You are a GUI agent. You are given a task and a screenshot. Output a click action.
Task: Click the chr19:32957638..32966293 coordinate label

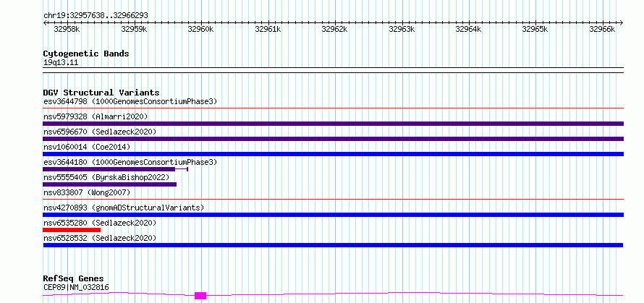(96, 16)
